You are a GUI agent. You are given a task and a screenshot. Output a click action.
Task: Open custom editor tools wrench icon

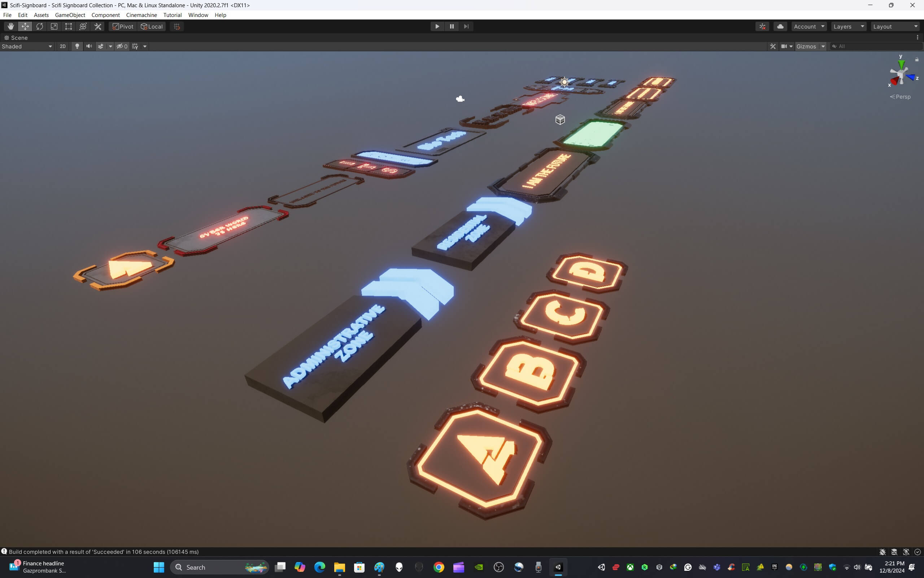pos(98,26)
